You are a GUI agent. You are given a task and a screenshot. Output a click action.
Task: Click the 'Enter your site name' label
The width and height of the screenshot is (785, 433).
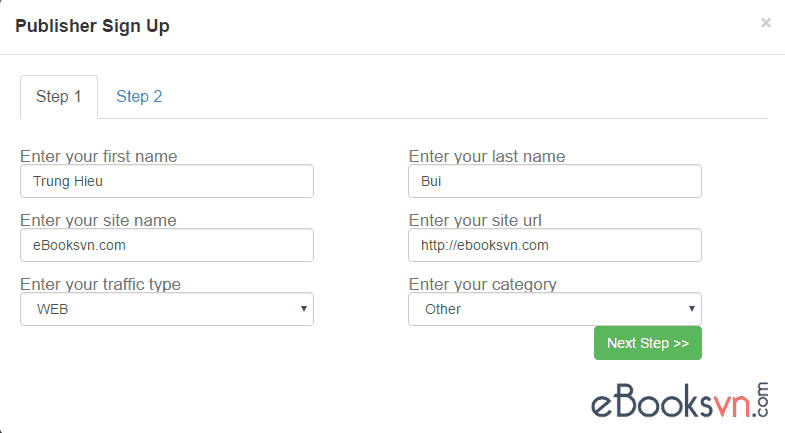pyautogui.click(x=98, y=220)
